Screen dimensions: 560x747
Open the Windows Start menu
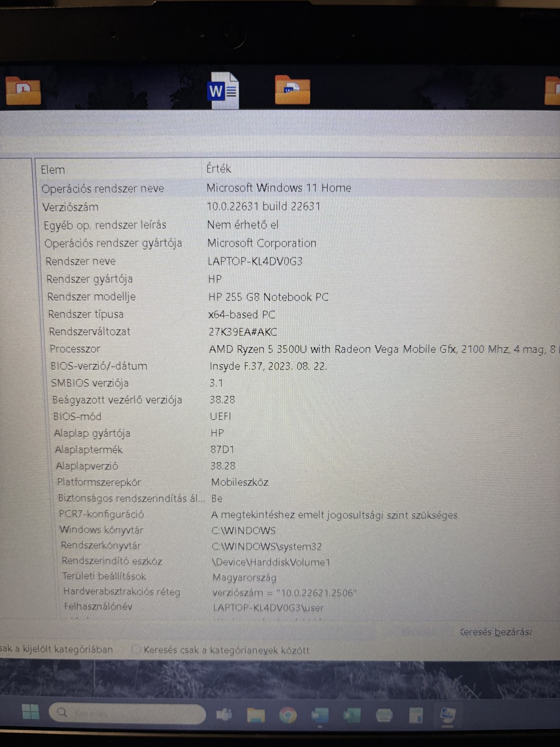click(x=30, y=712)
